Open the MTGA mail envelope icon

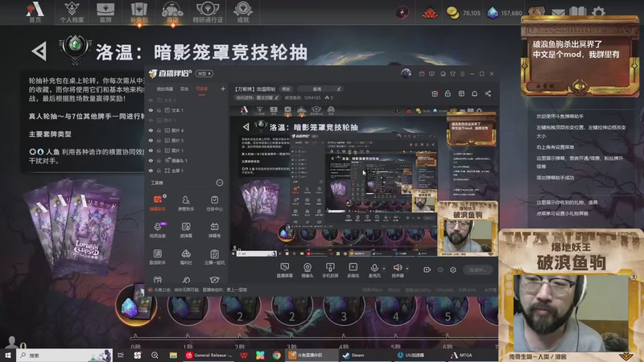[558, 12]
